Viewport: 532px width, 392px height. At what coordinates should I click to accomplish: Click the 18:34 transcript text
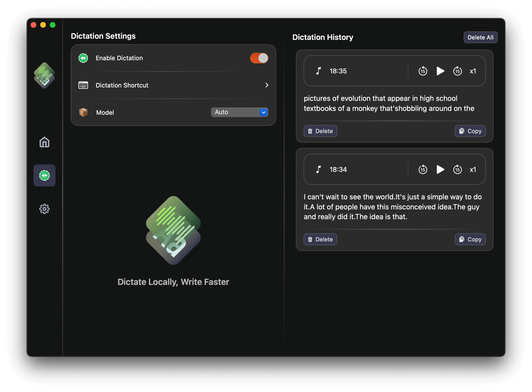click(x=393, y=207)
